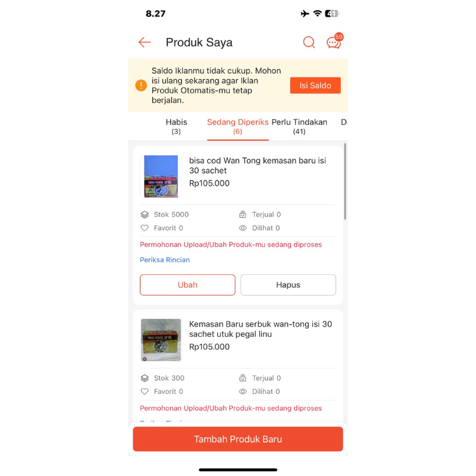Open the blue Wan Tong product thumbnail
476x476 pixels.
(161, 176)
